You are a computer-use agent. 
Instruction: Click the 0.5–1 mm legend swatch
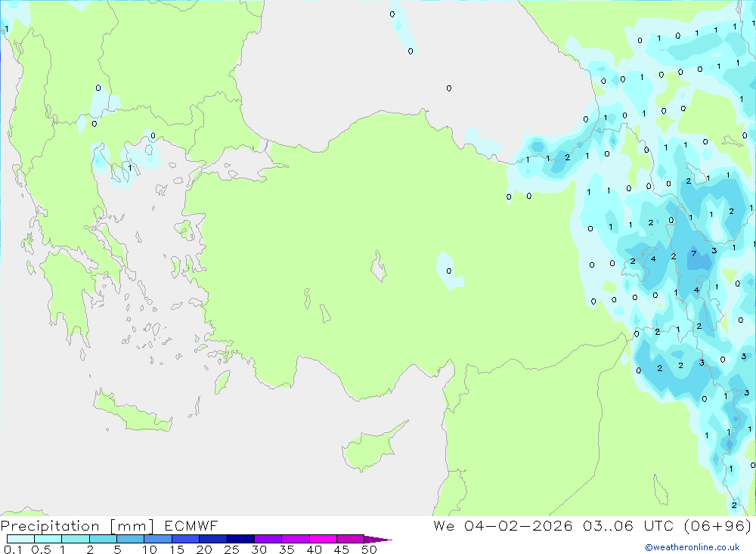coord(48,539)
